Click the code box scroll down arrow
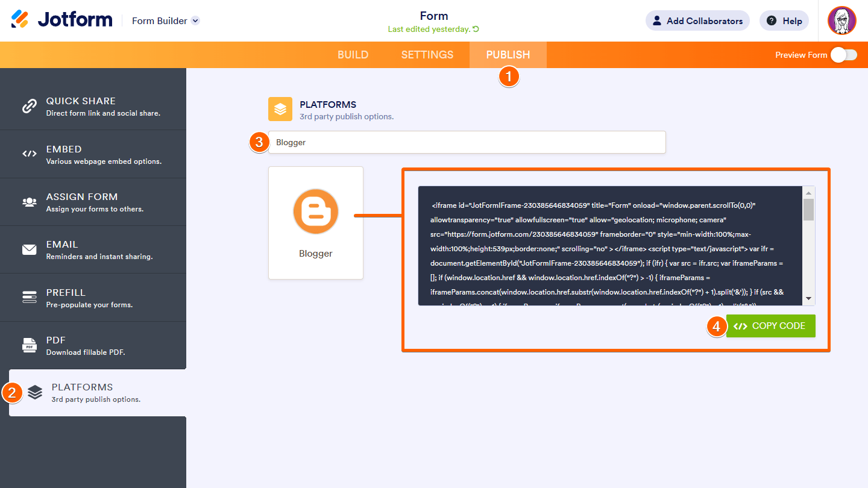 pos(809,299)
